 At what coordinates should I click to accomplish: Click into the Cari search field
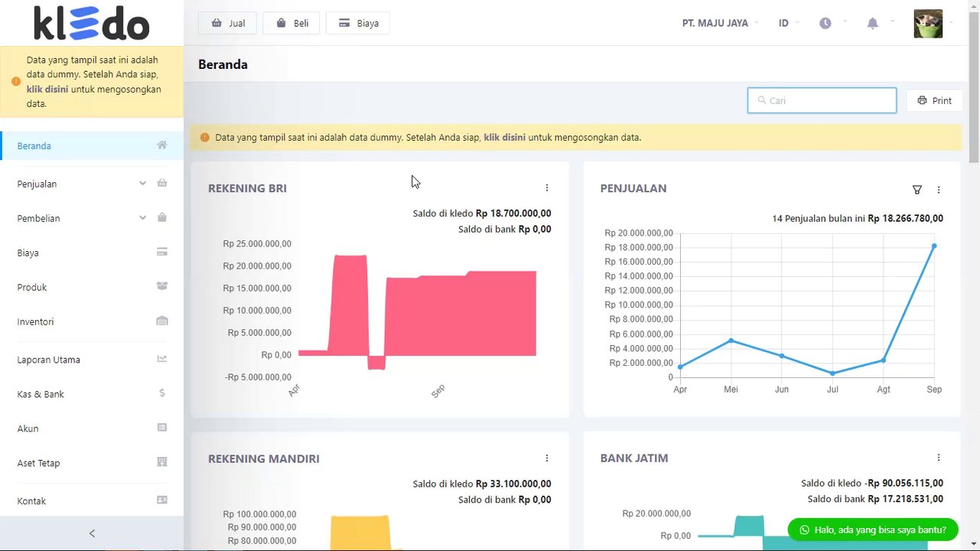pos(822,100)
